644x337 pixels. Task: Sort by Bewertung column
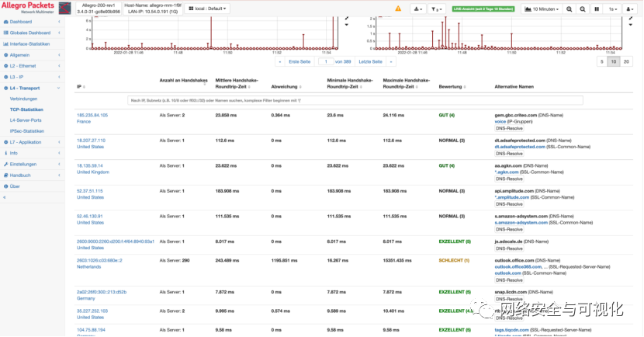pyautogui.click(x=452, y=87)
